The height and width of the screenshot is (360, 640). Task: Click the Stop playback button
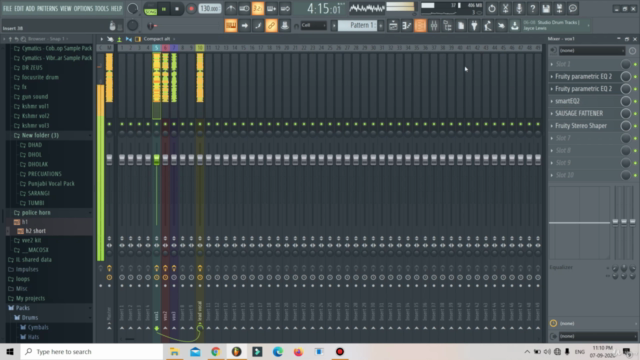pos(177,9)
